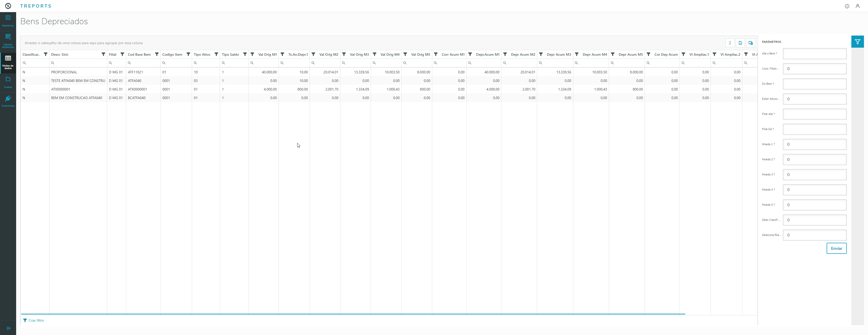The image size is (868, 335).
Task: Open filter dropdown for Descr. Sint. column
Action: coord(103,54)
